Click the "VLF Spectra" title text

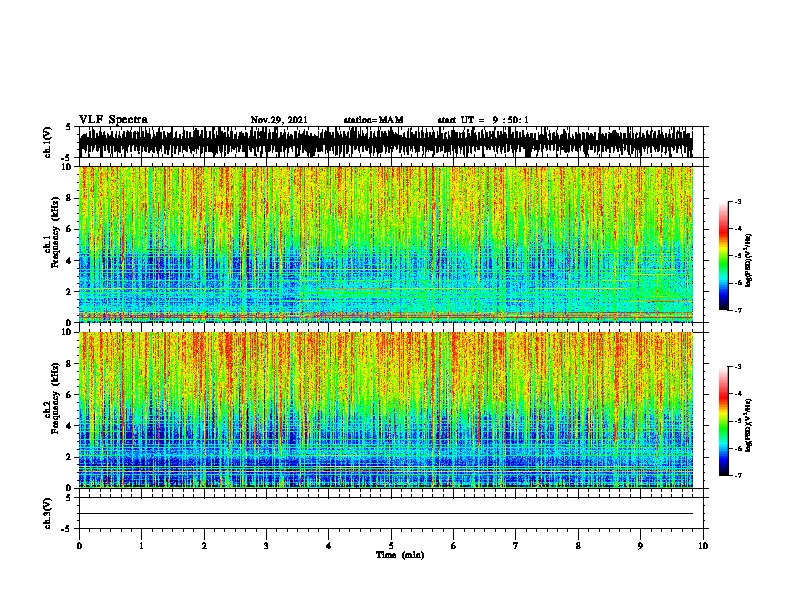[113, 120]
